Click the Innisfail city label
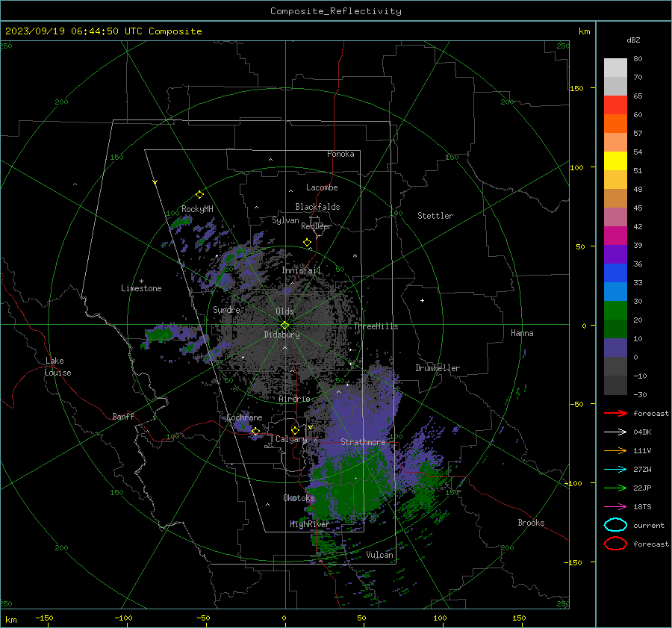This screenshot has width=672, height=628. coord(301,270)
